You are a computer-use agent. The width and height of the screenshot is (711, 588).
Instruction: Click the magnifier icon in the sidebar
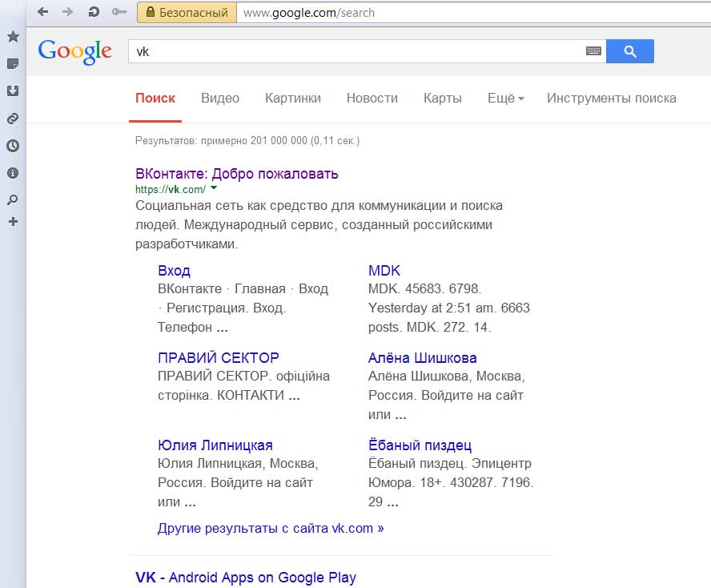pos(13,199)
